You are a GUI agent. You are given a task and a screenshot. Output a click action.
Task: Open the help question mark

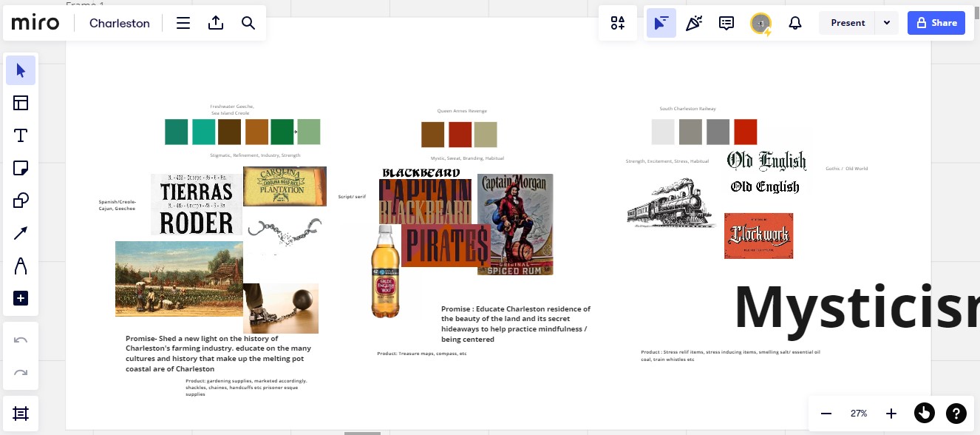(956, 414)
